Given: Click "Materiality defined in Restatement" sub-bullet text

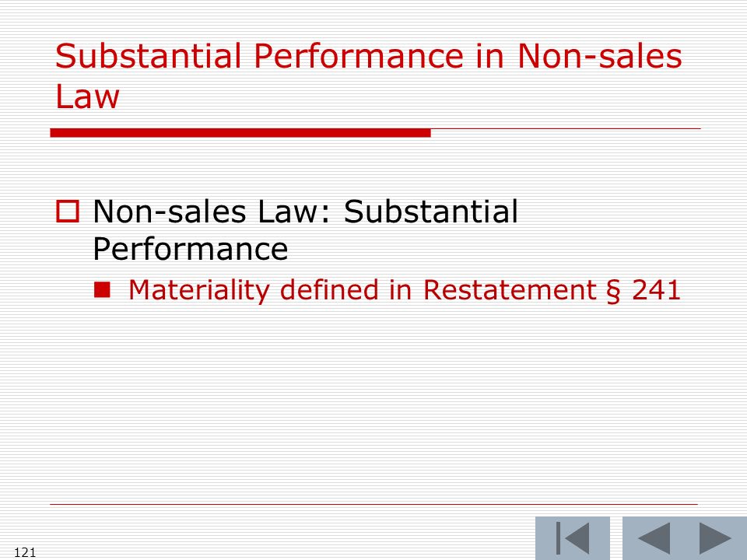Looking at the screenshot, I should [363, 289].
